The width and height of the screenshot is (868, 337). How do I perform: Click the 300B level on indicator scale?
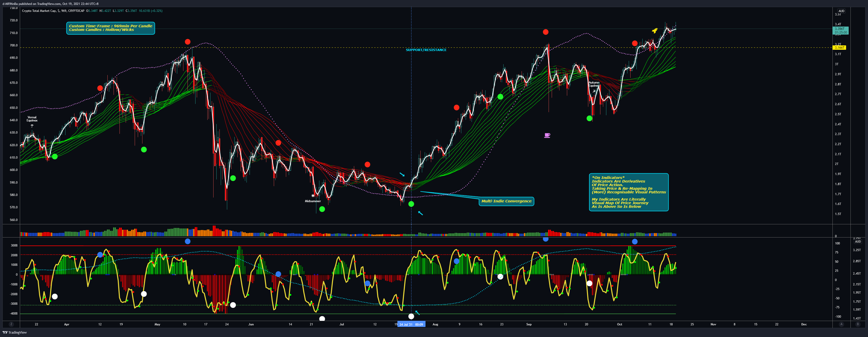14,245
